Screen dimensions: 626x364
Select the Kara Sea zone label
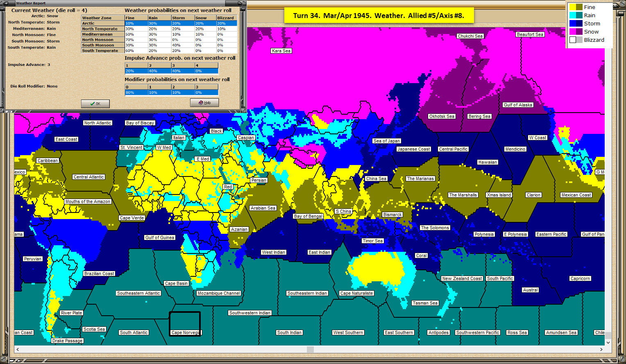(281, 51)
